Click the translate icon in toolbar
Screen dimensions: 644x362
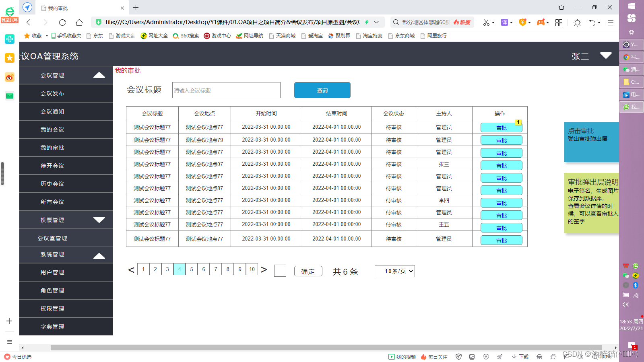click(x=504, y=23)
